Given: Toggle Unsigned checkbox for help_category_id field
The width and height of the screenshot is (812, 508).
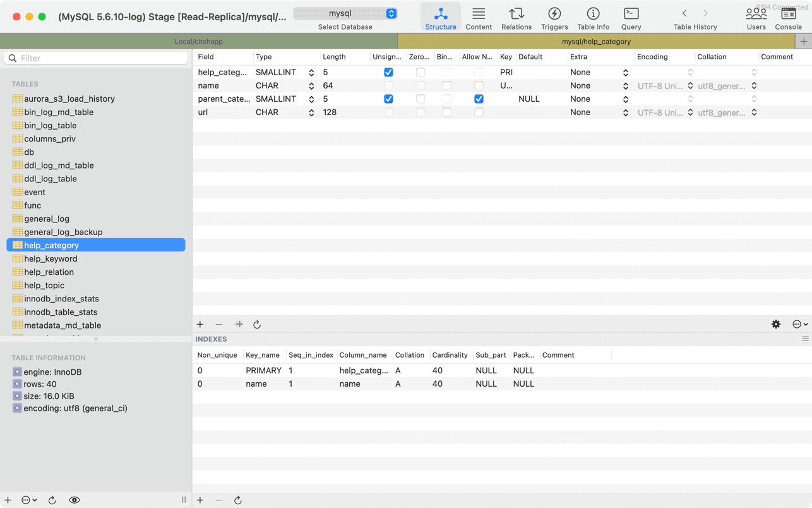Looking at the screenshot, I should [388, 73].
